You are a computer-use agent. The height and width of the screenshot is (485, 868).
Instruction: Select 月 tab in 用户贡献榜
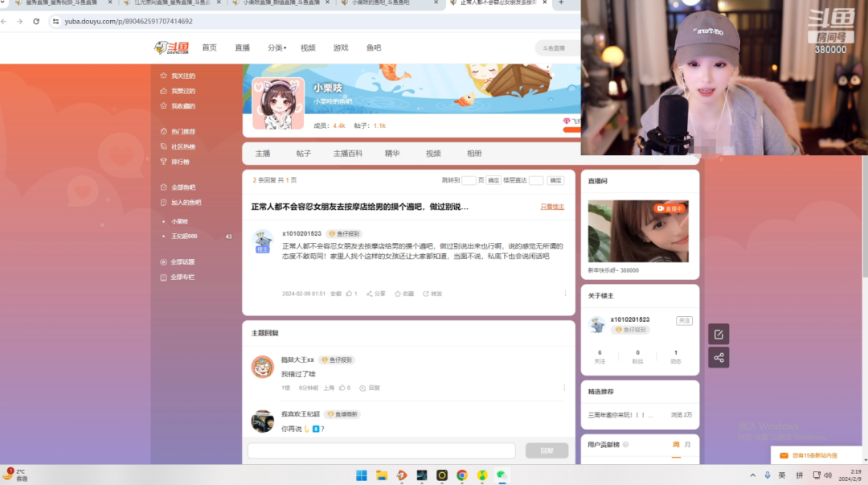pyautogui.click(x=687, y=445)
